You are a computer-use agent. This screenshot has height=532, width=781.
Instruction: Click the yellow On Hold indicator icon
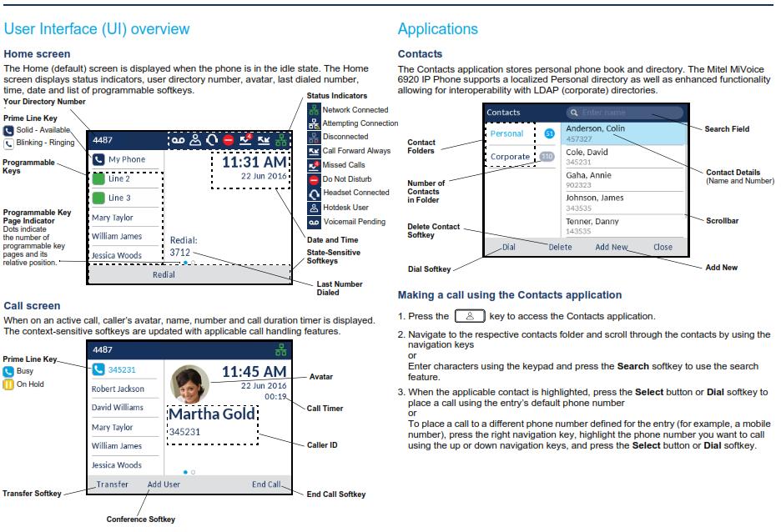pos(8,384)
